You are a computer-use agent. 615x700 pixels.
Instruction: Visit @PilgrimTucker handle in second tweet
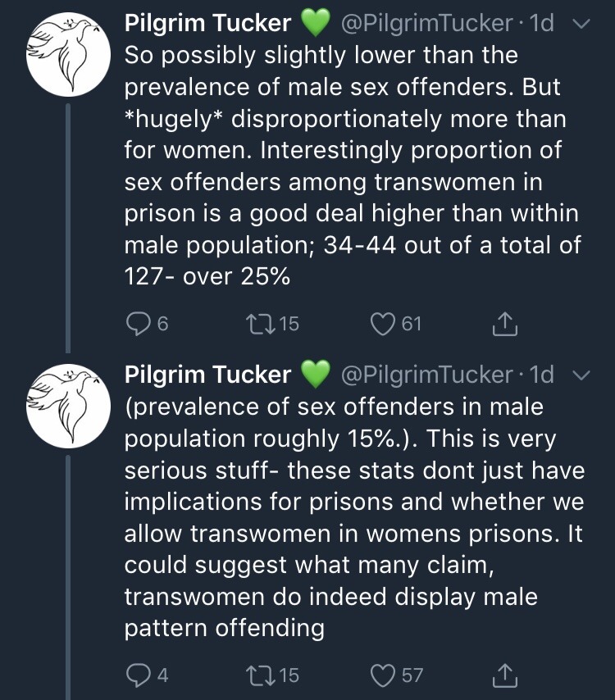pos(425,375)
